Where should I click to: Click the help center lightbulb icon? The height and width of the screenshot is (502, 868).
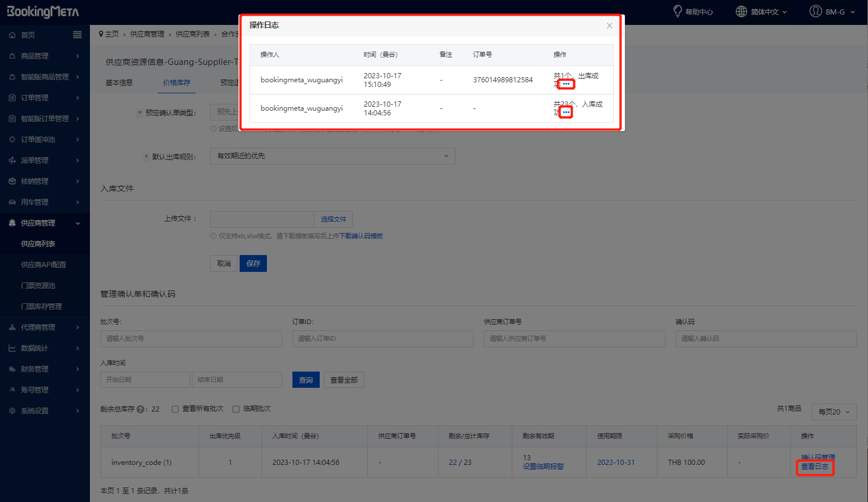(677, 11)
